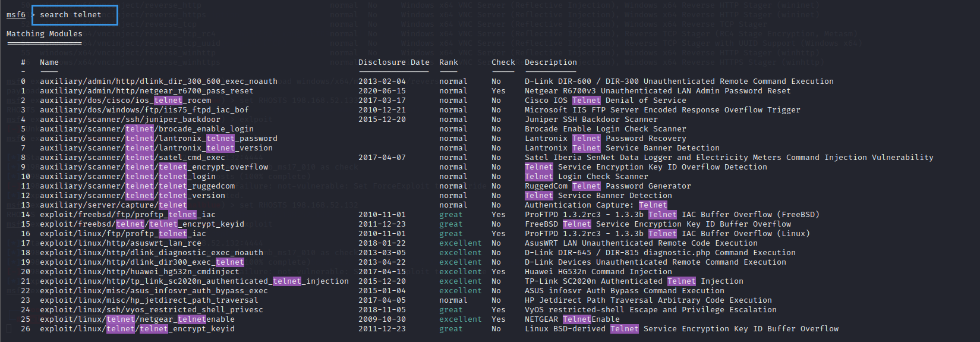Viewport: 980px width, 342px height.
Task: Click disclosure date 2020-06-15
Action: click(382, 91)
